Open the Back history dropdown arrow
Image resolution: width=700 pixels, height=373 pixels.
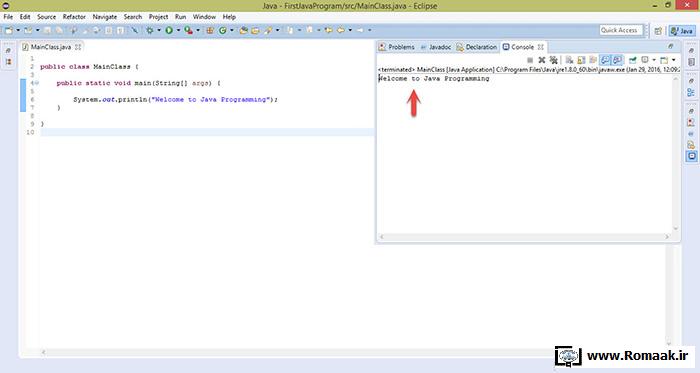[350, 30]
